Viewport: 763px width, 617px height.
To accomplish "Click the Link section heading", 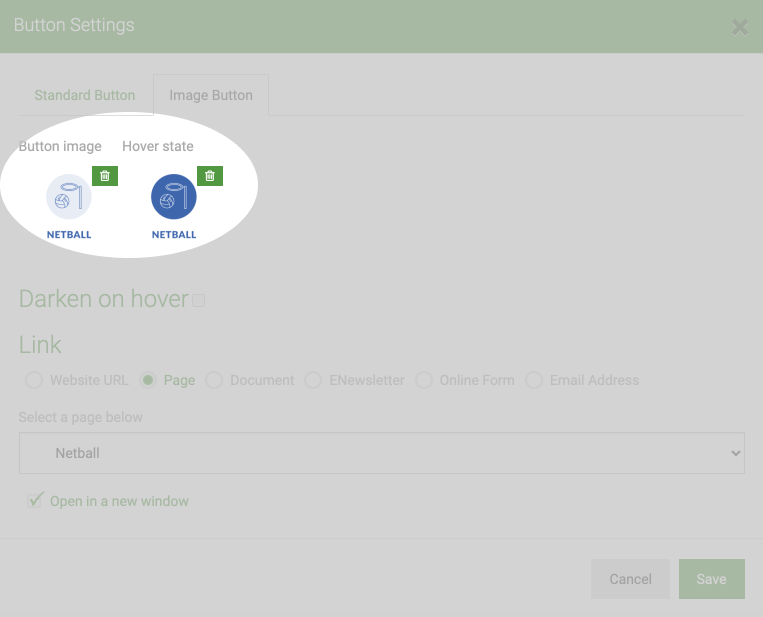I will [x=40, y=345].
